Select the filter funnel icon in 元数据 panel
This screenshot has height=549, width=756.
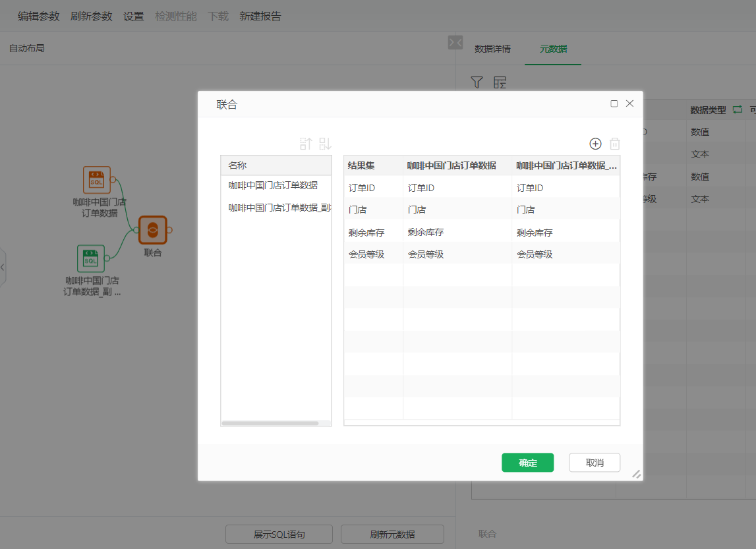click(477, 82)
